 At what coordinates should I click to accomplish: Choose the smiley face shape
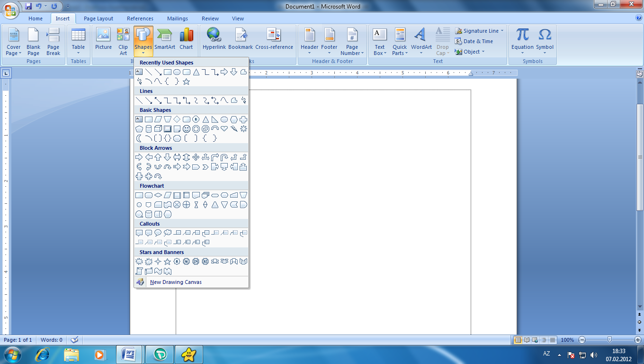(x=187, y=129)
